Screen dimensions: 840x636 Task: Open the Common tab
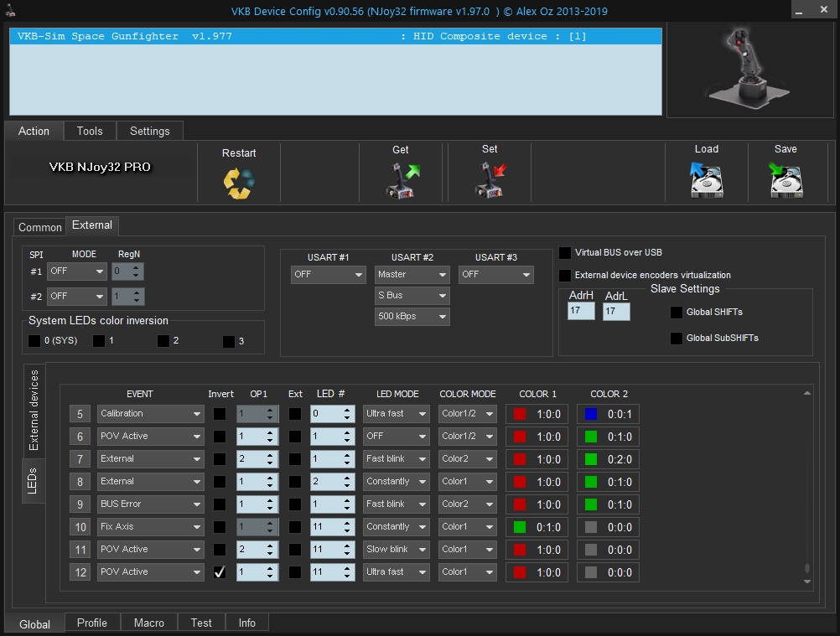coord(39,228)
